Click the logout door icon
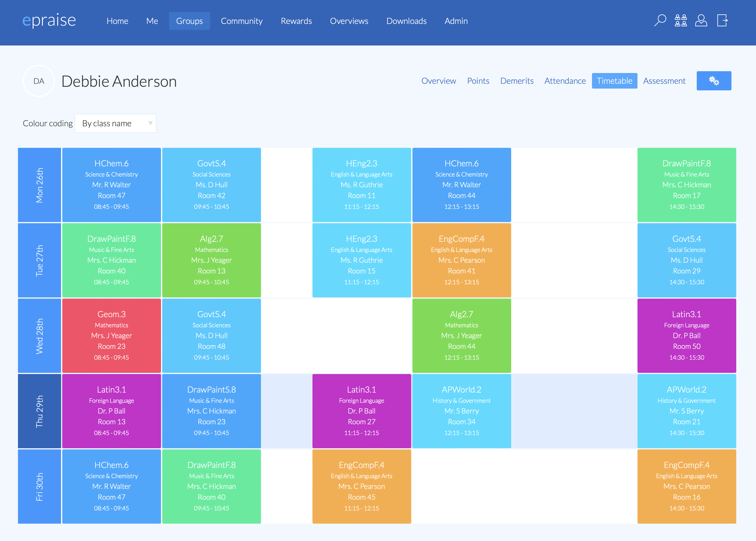This screenshot has width=756, height=541. pyautogui.click(x=722, y=21)
